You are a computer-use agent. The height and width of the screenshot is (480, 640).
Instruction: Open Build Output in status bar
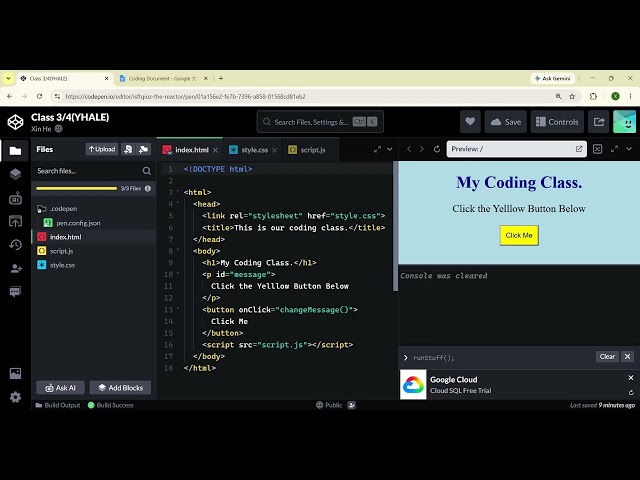pyautogui.click(x=58, y=405)
